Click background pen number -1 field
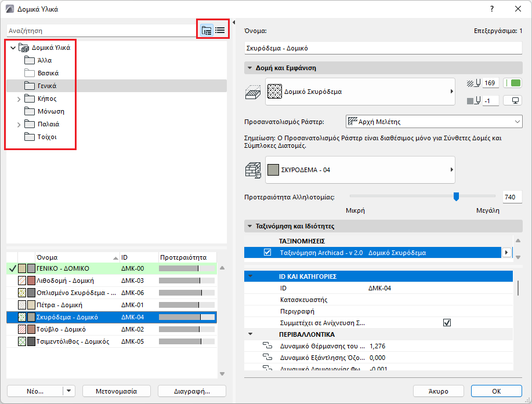The width and height of the screenshot is (532, 404). [x=490, y=101]
